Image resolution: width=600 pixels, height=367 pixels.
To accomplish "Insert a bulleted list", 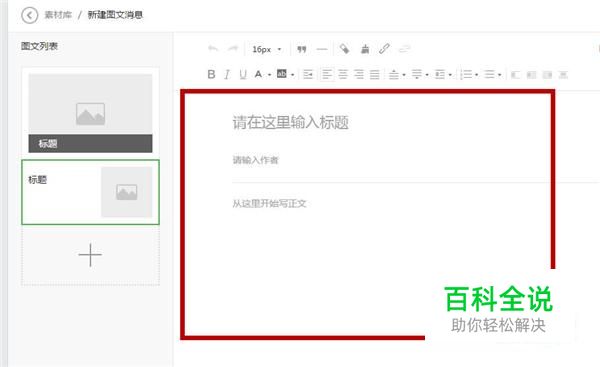I will (x=489, y=74).
